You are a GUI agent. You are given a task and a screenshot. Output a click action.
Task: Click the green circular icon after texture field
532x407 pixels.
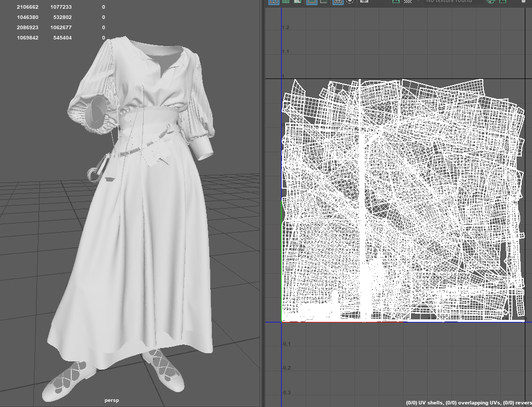(490, 2)
